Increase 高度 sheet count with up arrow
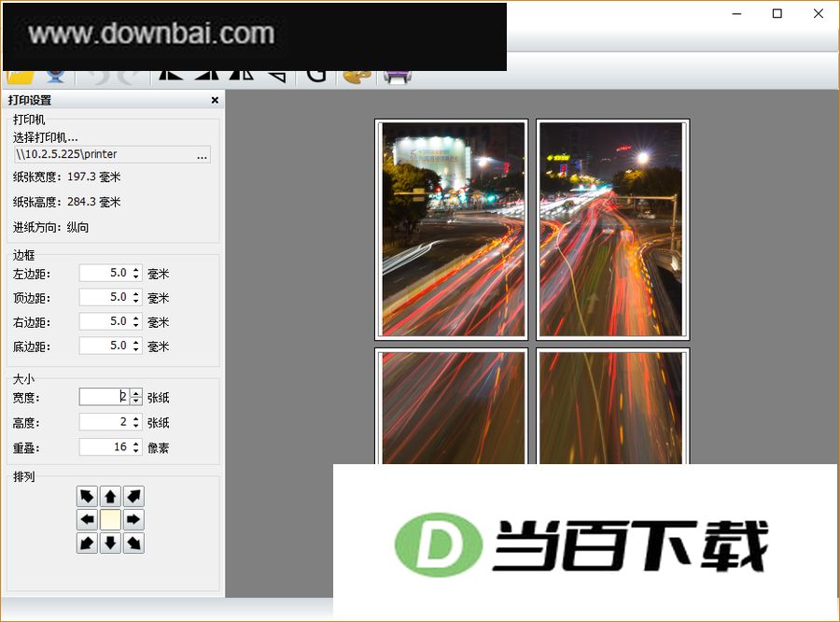The height and width of the screenshot is (622, 840). click(x=136, y=418)
